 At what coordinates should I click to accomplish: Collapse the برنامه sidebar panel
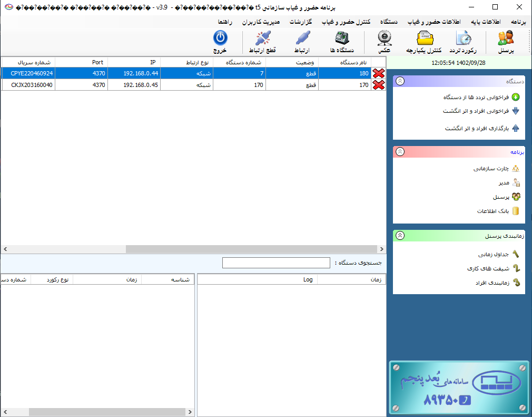[x=400, y=152]
